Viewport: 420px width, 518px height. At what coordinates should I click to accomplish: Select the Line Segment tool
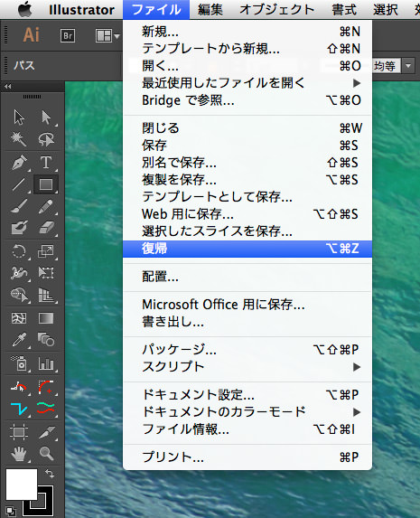tap(19, 184)
